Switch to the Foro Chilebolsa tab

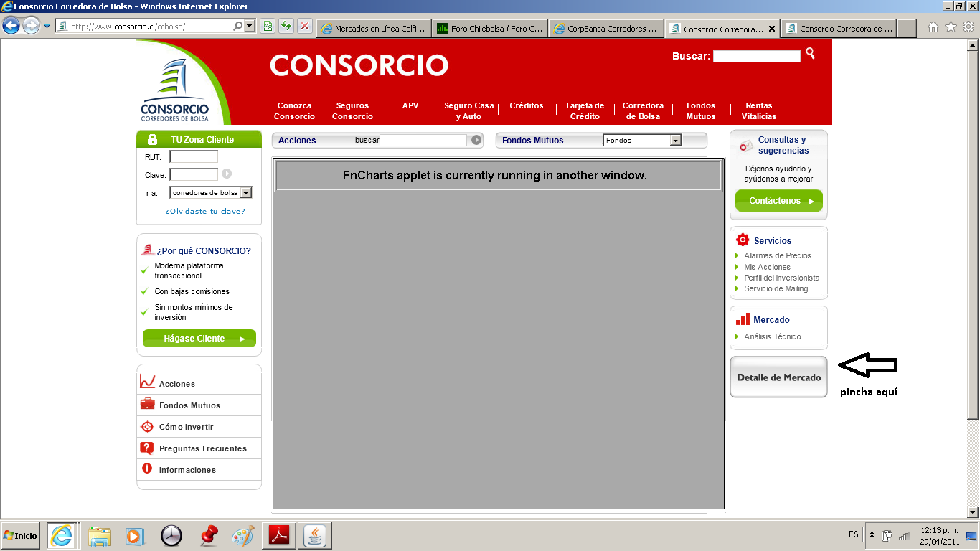[490, 29]
